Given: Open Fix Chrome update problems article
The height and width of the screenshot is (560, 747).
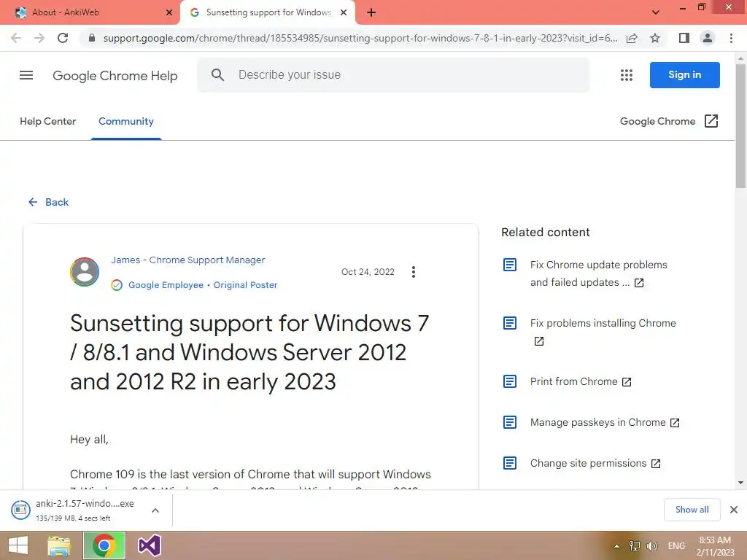Looking at the screenshot, I should coord(598,273).
